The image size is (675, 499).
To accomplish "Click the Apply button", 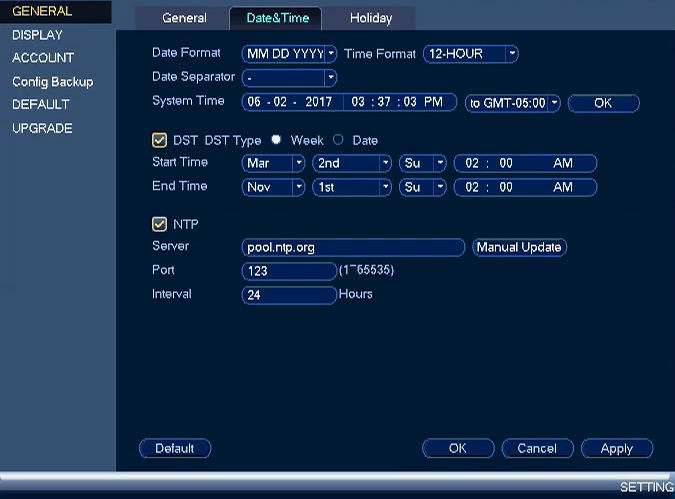I will [617, 449].
